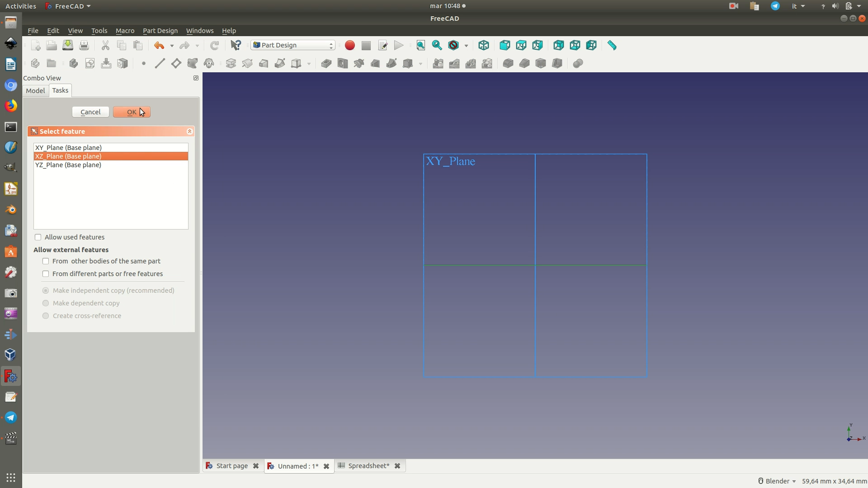Select Make independent copy radio option
This screenshot has height=488, width=868.
pos(46,291)
